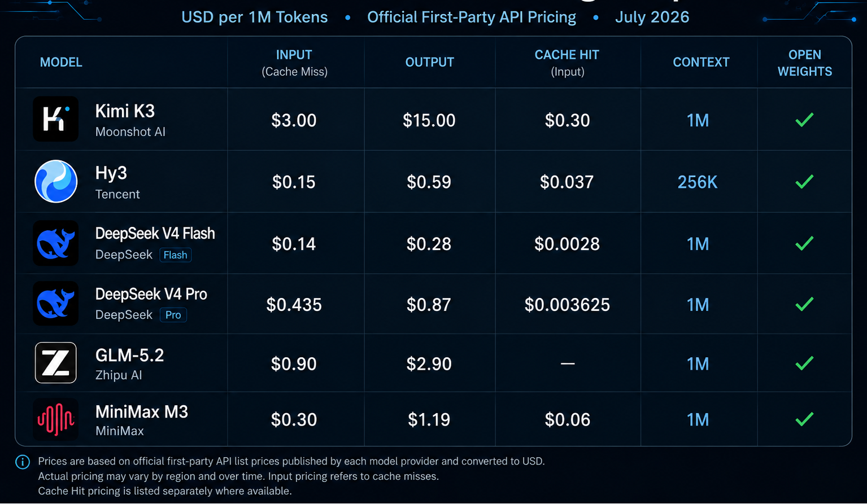Click the CONTEXT column header
The image size is (867, 504).
701,62
